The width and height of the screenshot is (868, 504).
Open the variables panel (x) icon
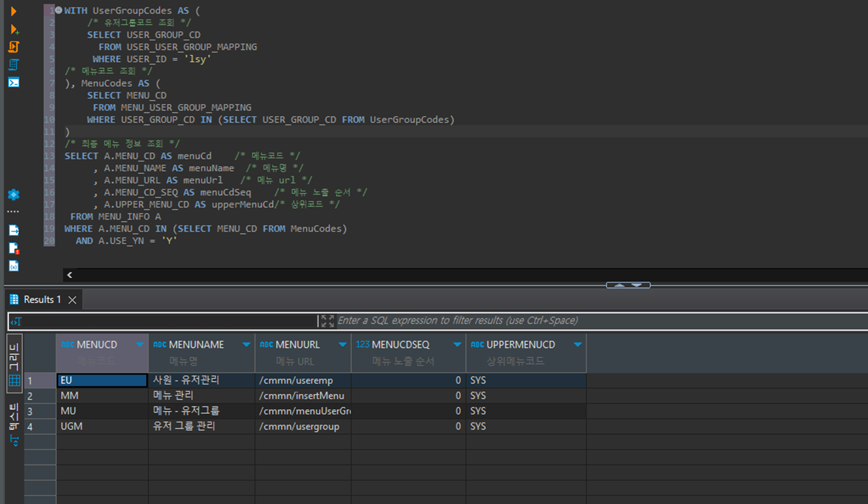[x=13, y=266]
